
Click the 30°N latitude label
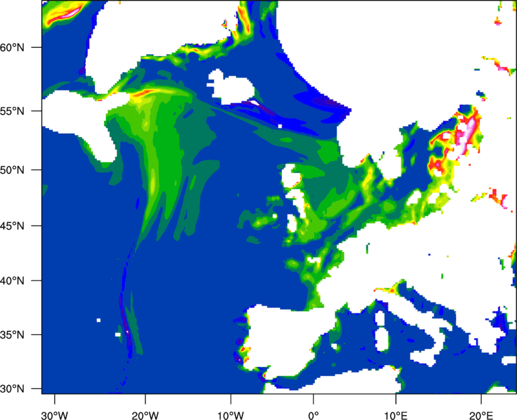pos(12,389)
